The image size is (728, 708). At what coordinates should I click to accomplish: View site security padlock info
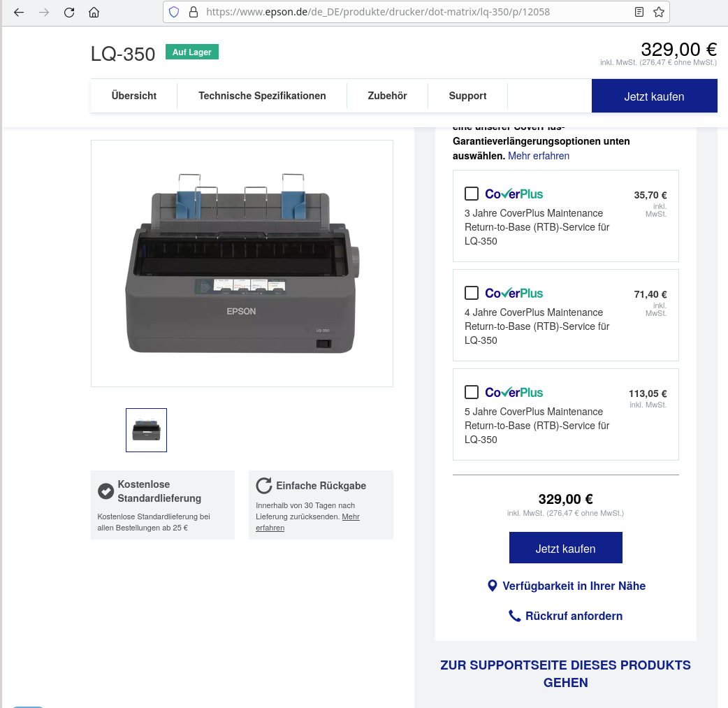click(x=194, y=12)
